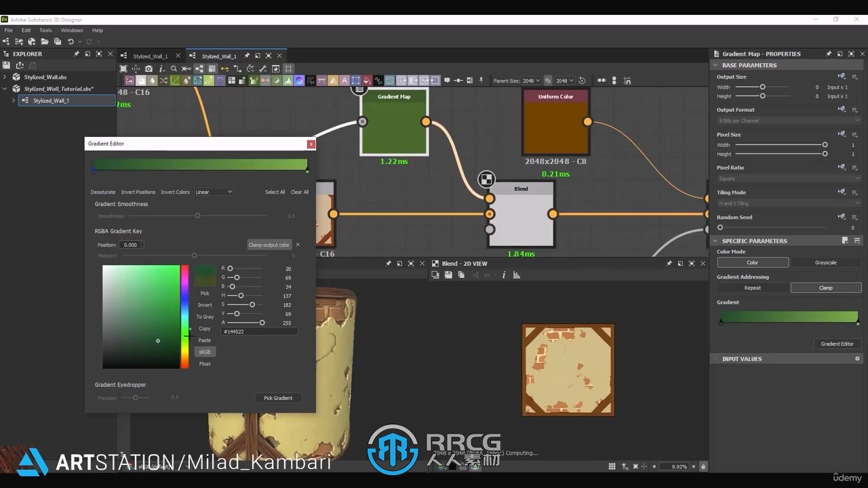Click the fit-to-view frame icon in graph toolbar
The height and width of the screenshot is (488, 868).
point(123,68)
